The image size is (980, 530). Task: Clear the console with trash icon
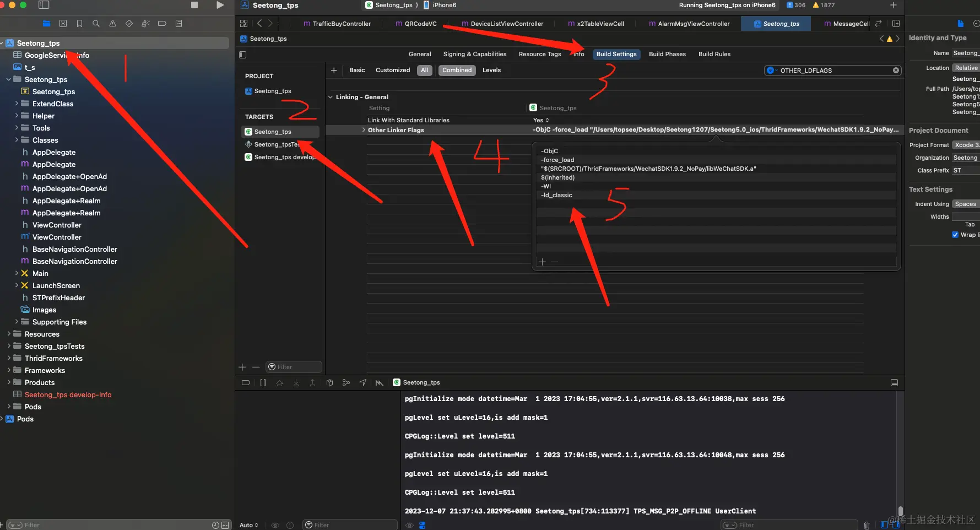click(867, 525)
